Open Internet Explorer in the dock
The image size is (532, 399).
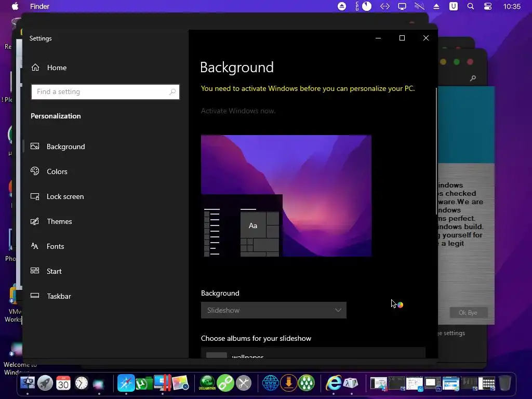click(x=334, y=383)
